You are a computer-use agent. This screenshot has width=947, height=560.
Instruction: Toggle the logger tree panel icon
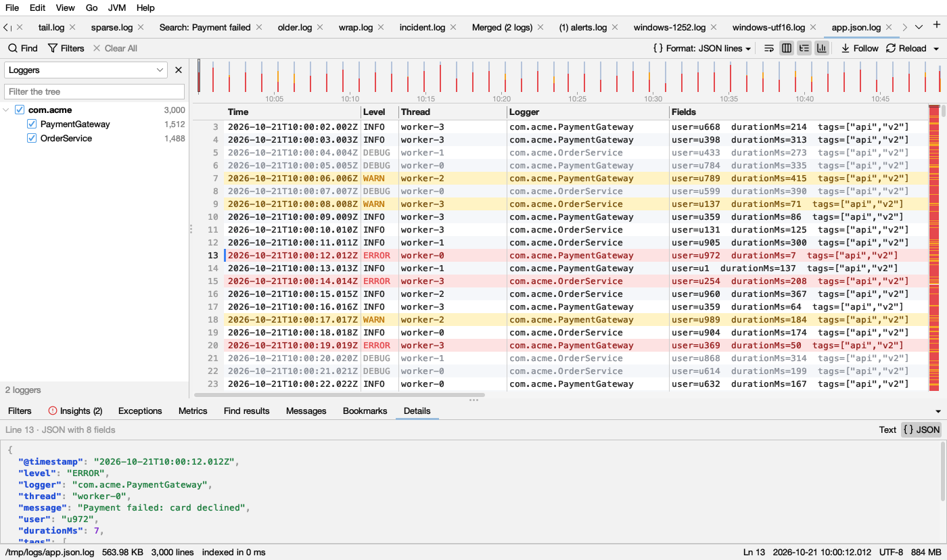tap(804, 48)
